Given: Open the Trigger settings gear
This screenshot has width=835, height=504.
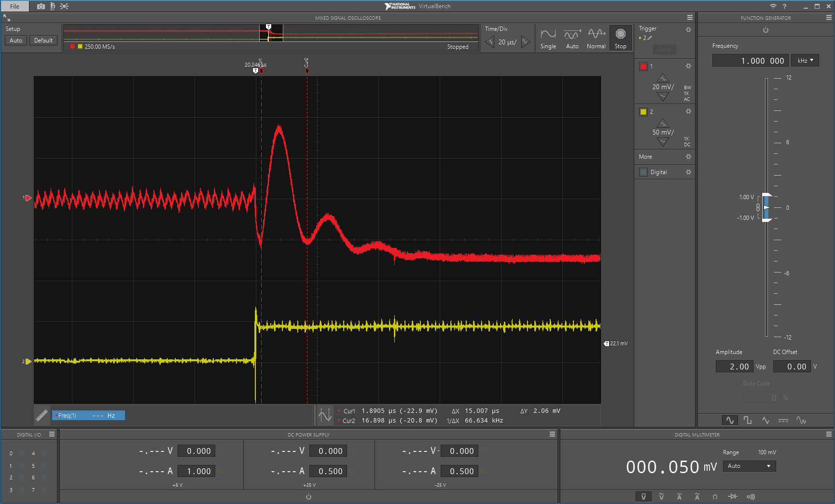Looking at the screenshot, I should pyautogui.click(x=688, y=29).
